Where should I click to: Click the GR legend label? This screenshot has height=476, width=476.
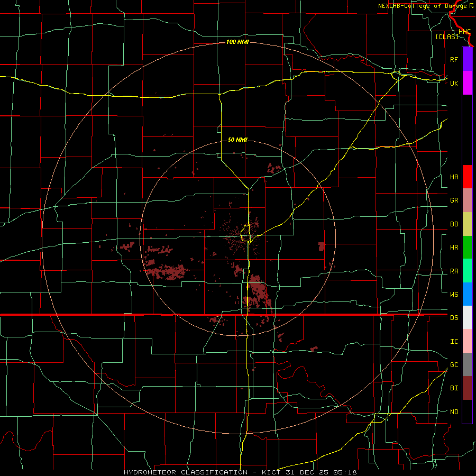454,200
